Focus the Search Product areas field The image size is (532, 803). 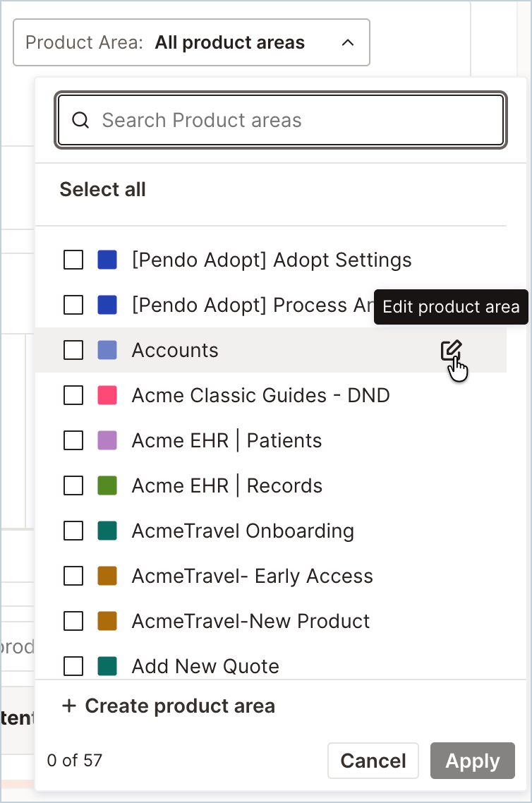[281, 121]
